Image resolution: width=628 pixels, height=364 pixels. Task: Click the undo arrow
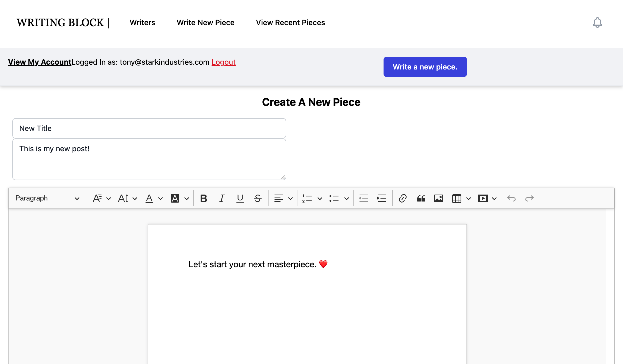[x=511, y=198]
